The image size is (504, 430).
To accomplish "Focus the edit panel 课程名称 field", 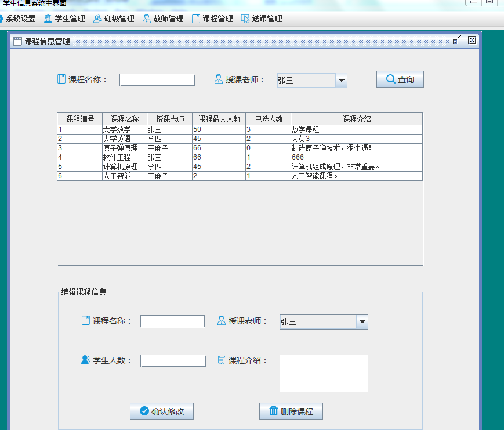I will point(173,321).
